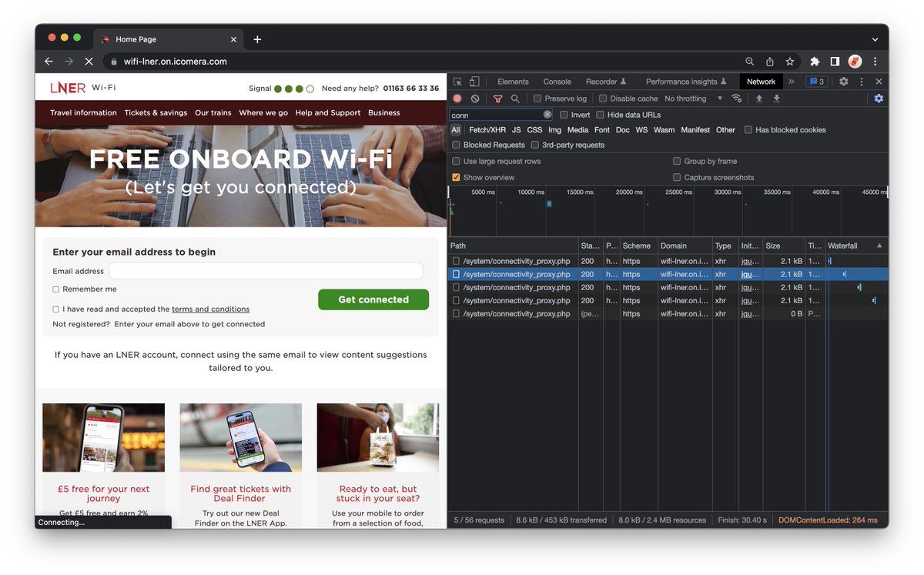
Task: Open the No throttling dropdown
Action: (x=694, y=99)
